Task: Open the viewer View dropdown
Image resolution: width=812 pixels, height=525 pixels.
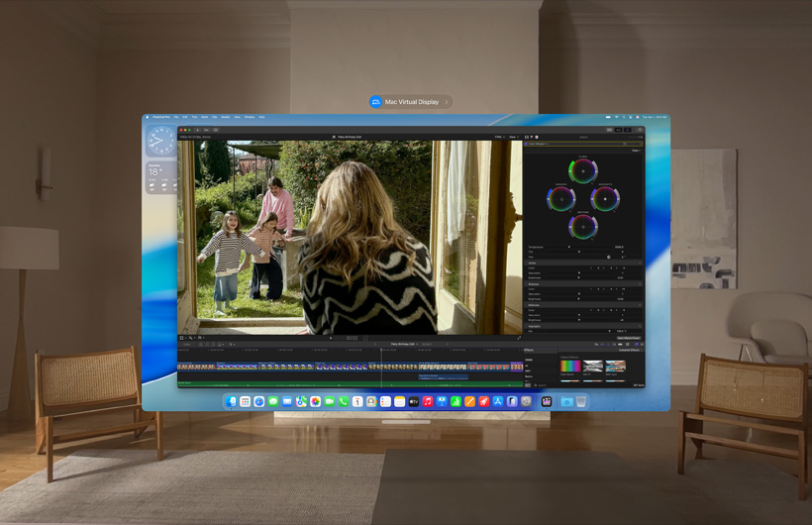Action: coord(513,137)
